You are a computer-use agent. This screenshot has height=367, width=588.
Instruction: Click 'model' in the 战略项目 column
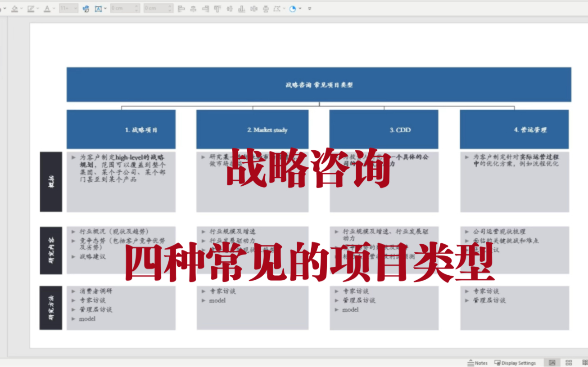click(x=87, y=319)
